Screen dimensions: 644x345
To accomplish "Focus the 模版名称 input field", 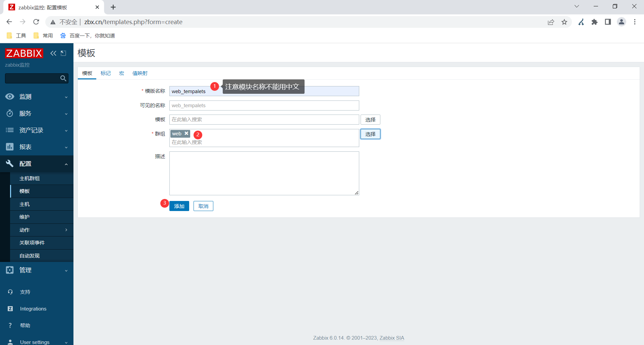I will (x=264, y=91).
